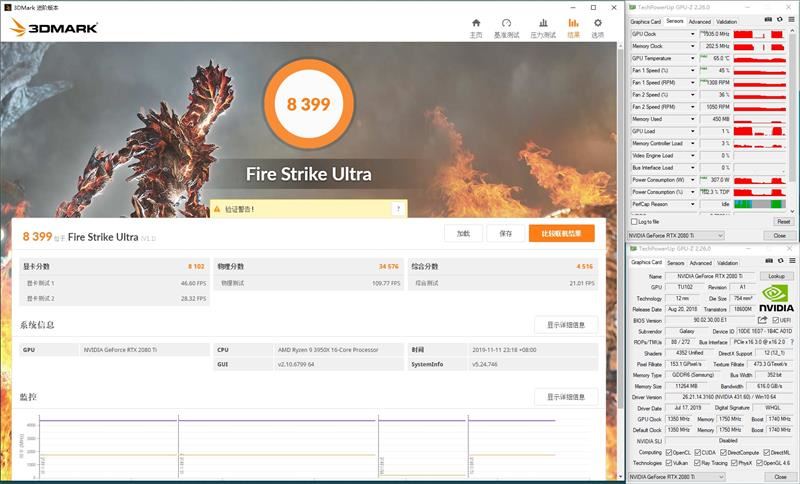Toggle the PhysX checkbox in GPU-Z

(x=734, y=463)
